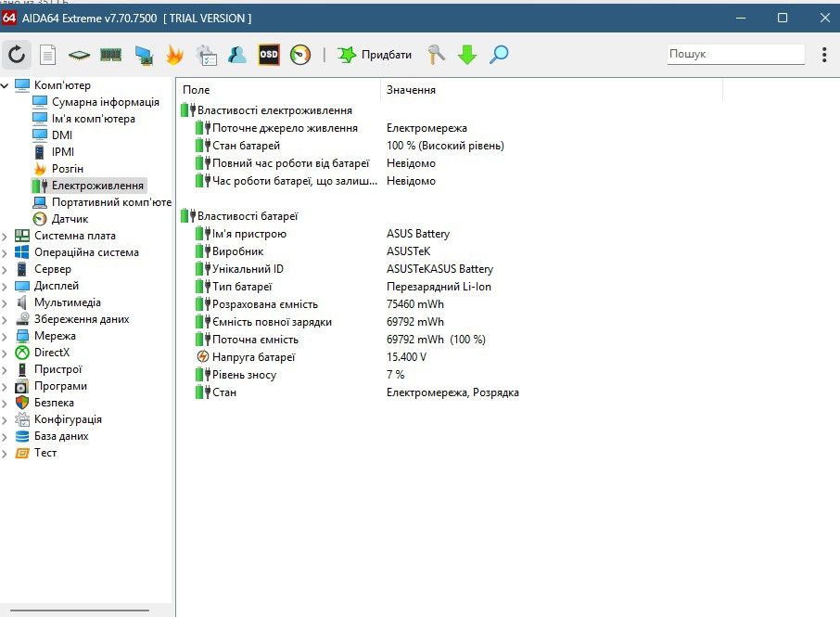Focus the Пошук search field
The width and height of the screenshot is (840, 617).
pos(735,54)
